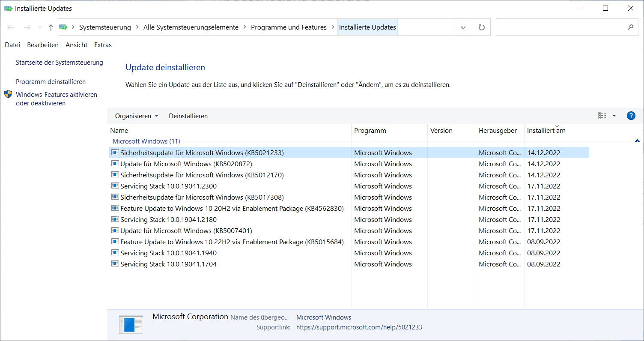This screenshot has height=341, width=644.
Task: Select Feature Update to Windows 10 22H2 (KB5015684)
Action: [232, 242]
